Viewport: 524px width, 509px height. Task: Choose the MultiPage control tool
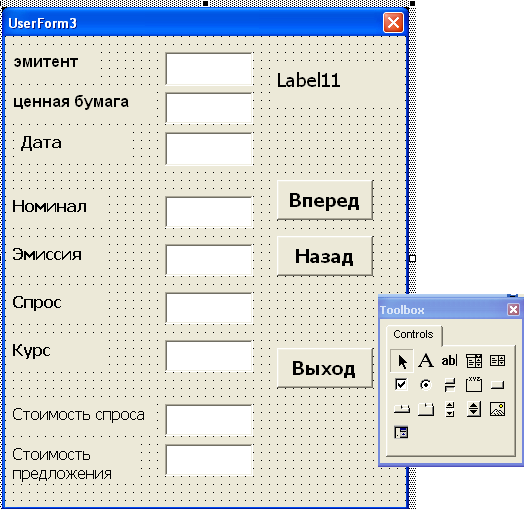pos(426,409)
